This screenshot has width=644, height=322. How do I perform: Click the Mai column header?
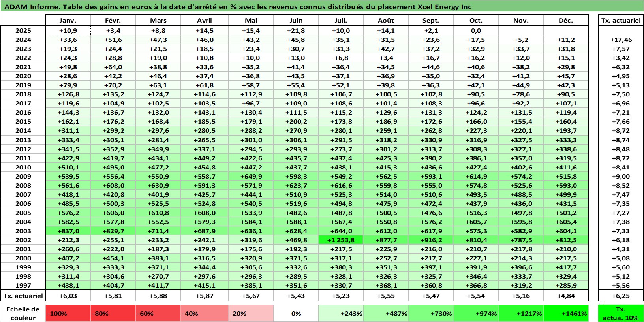[251, 20]
